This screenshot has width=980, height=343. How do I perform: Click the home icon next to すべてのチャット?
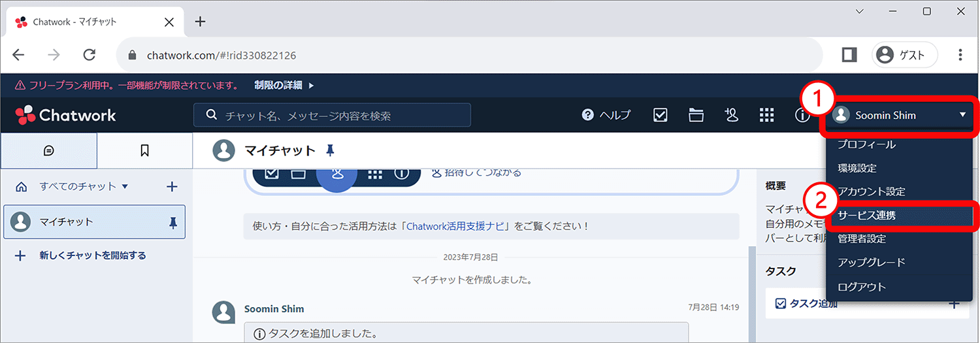coord(21,187)
